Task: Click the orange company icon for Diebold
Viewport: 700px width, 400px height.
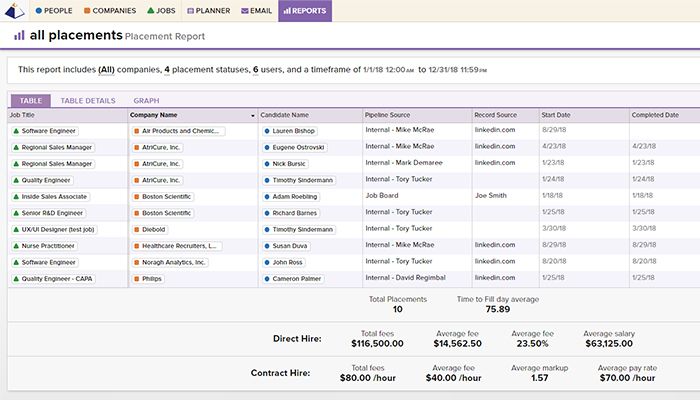Action: click(137, 229)
